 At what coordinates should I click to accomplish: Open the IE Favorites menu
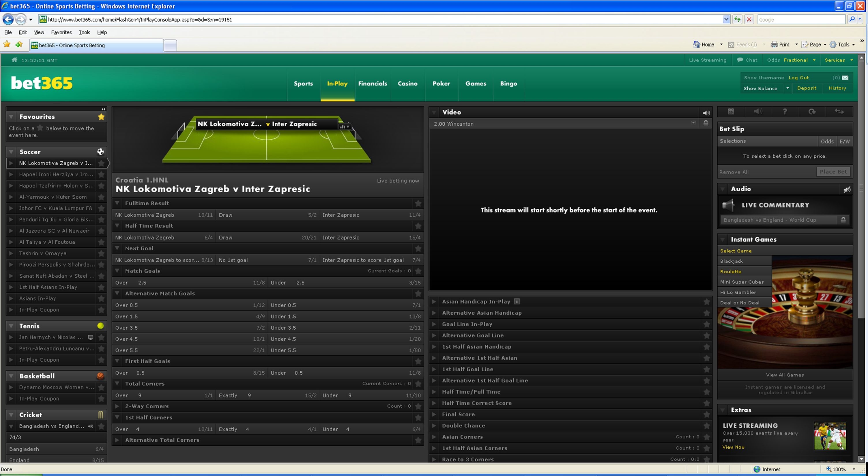(61, 32)
